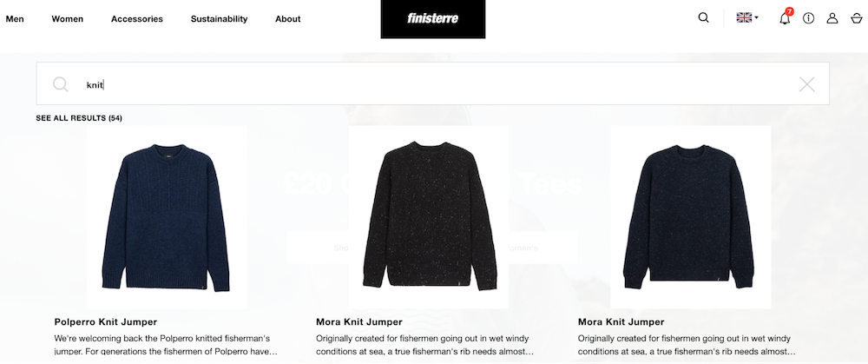
Task: Select the black Mora Knit Jumper image
Action: click(x=429, y=217)
